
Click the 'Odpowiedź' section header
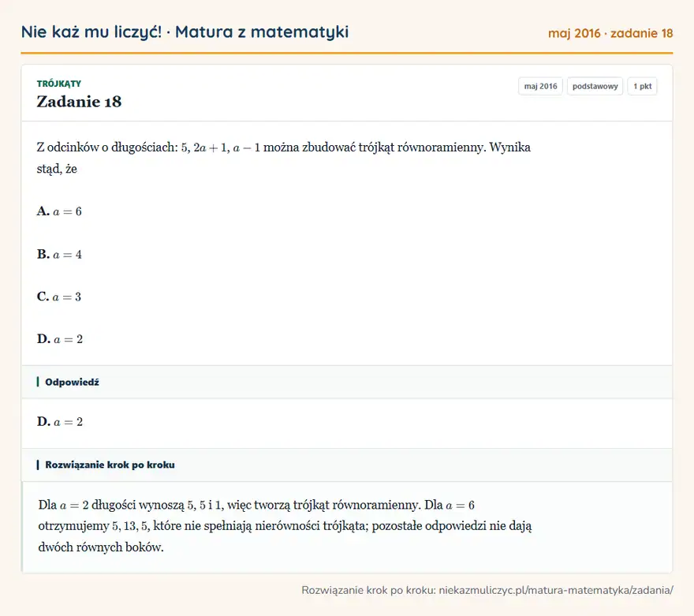347,382
